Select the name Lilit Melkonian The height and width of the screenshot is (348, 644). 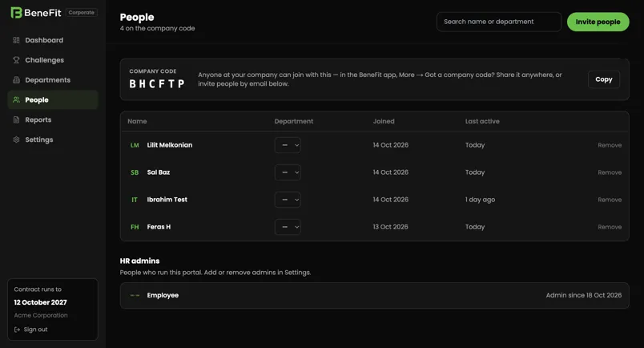pos(170,145)
